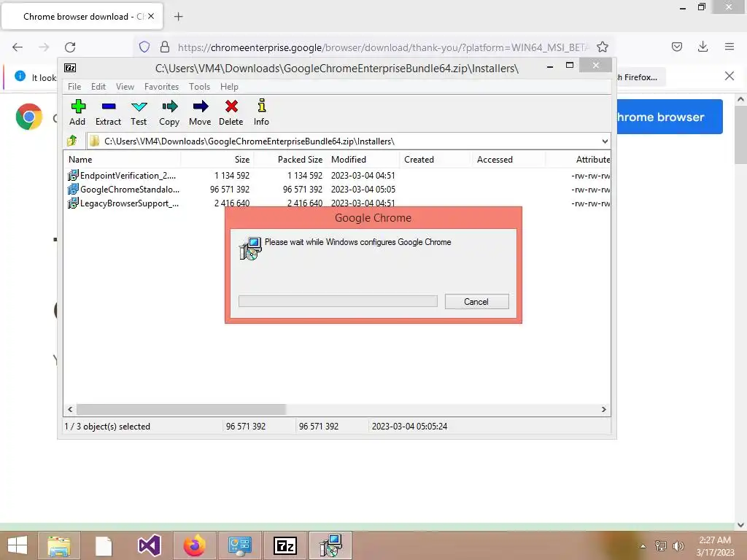Reload the Firefox page
The height and width of the screenshot is (560, 747).
[x=70, y=47]
